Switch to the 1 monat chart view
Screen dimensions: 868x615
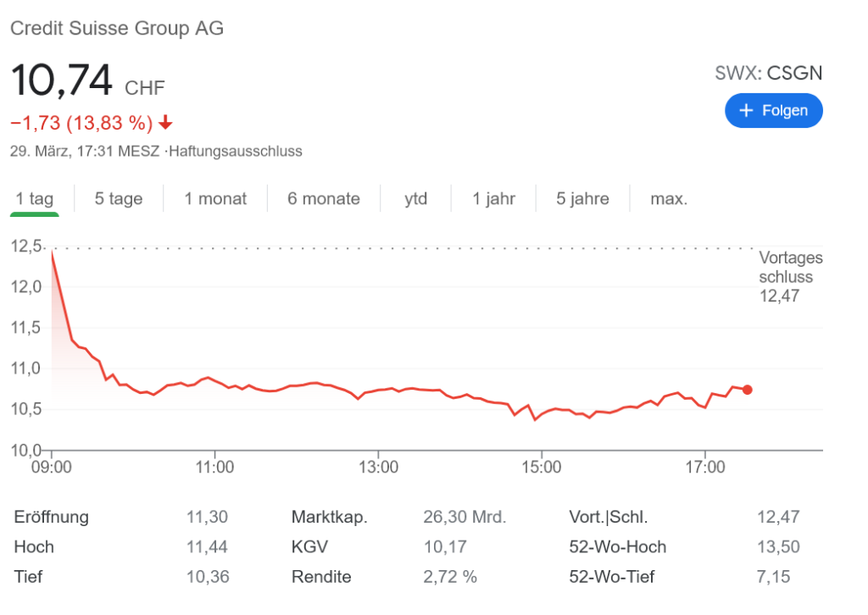[x=215, y=198]
